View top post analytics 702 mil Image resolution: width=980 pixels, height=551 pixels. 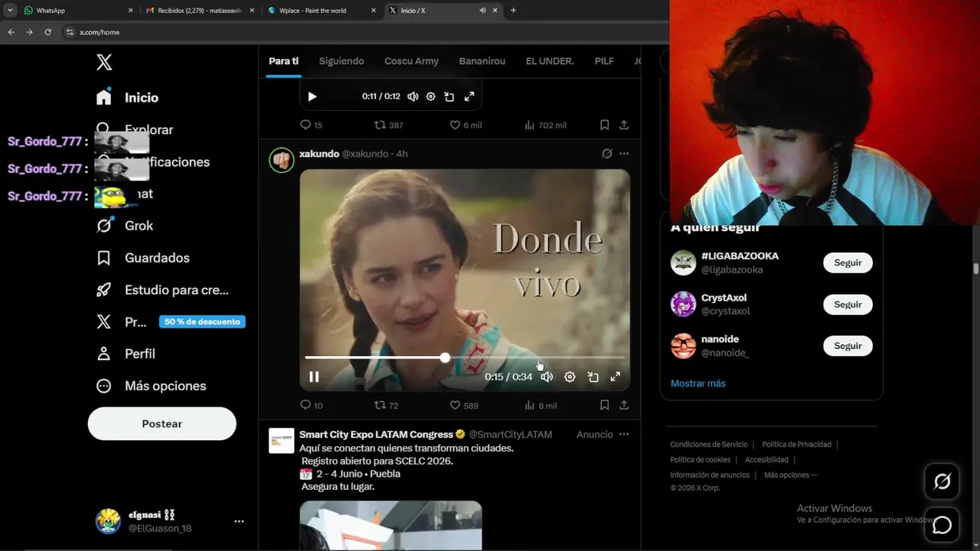545,125
